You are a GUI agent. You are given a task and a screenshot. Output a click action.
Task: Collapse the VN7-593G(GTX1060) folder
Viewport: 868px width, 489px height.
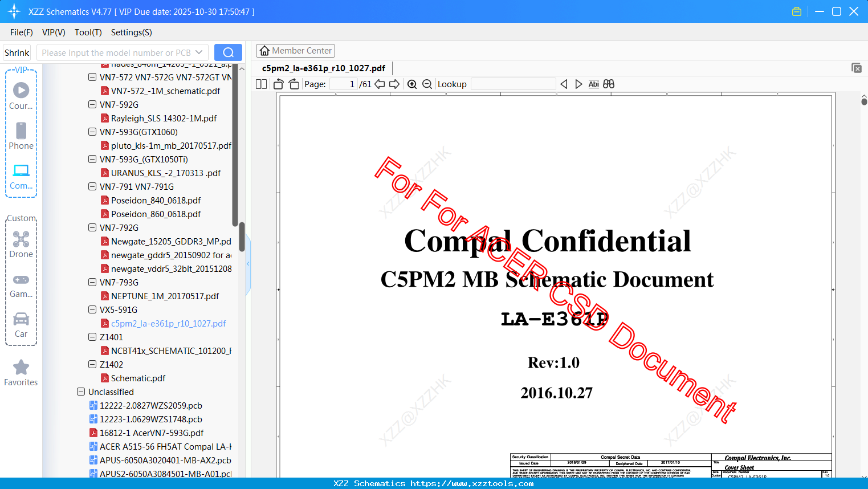pyautogui.click(x=92, y=132)
